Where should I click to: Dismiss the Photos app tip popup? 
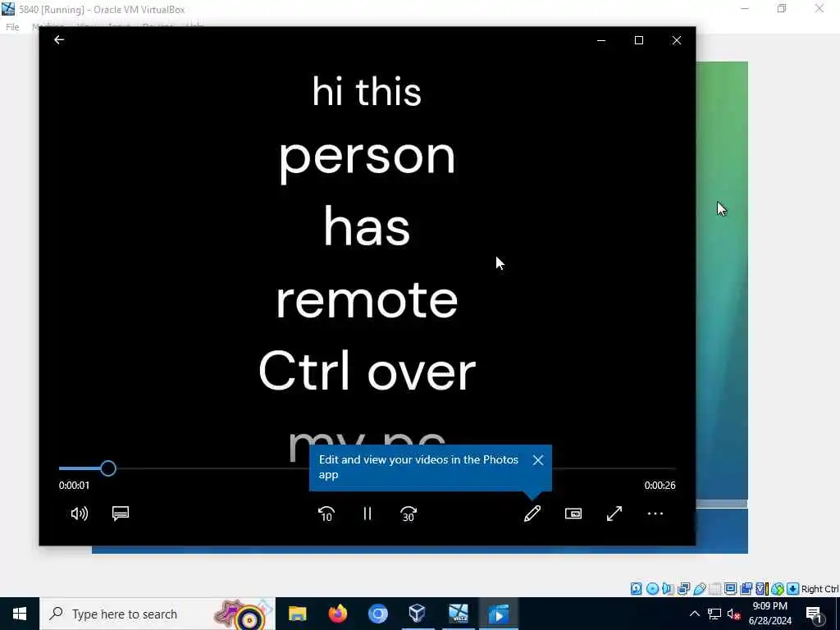pyautogui.click(x=538, y=460)
